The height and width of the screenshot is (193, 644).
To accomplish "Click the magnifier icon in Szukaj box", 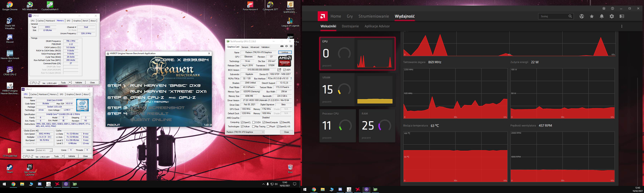I will pos(570,16).
